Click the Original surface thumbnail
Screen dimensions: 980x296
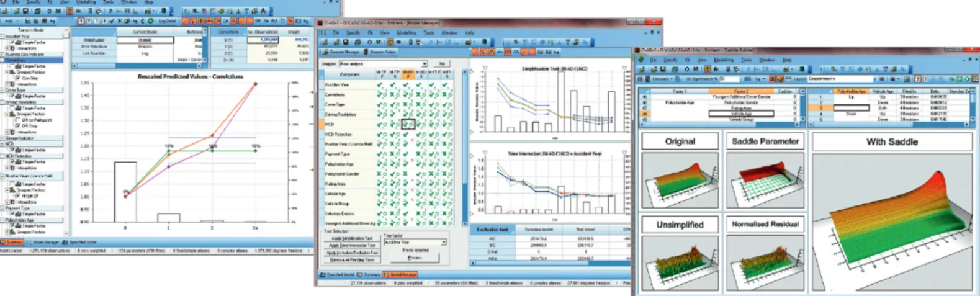tap(680, 181)
